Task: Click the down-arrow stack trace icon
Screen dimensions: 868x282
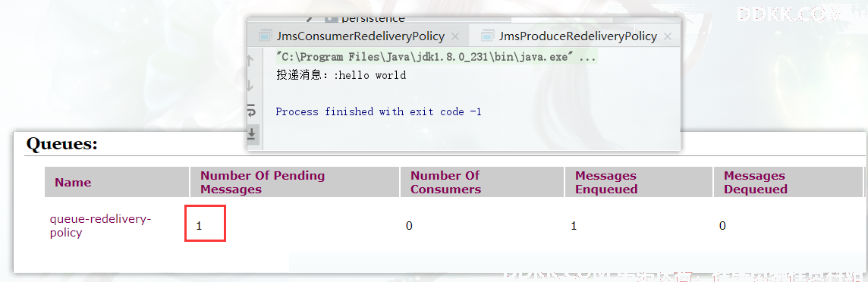Action: tap(250, 86)
